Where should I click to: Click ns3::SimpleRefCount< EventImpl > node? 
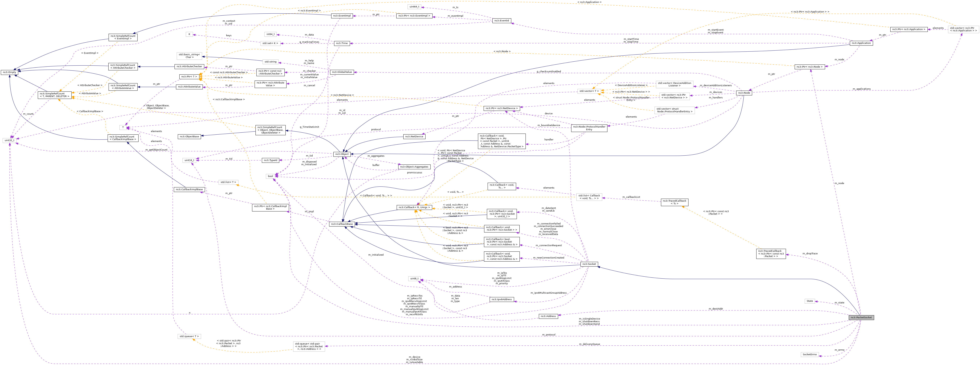[x=122, y=37]
